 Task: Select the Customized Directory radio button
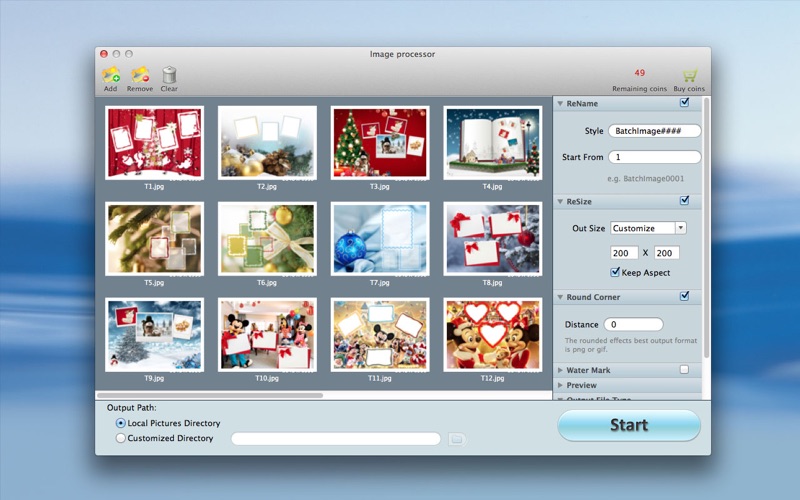tap(120, 438)
